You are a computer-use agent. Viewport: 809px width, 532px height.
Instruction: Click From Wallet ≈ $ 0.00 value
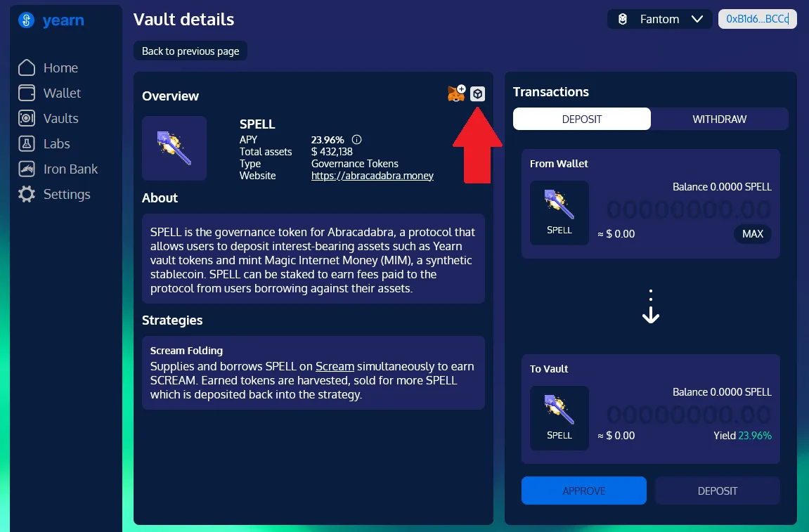point(616,234)
